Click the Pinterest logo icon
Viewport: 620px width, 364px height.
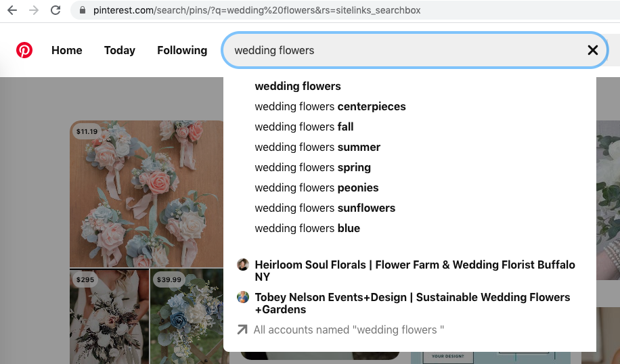(24, 50)
